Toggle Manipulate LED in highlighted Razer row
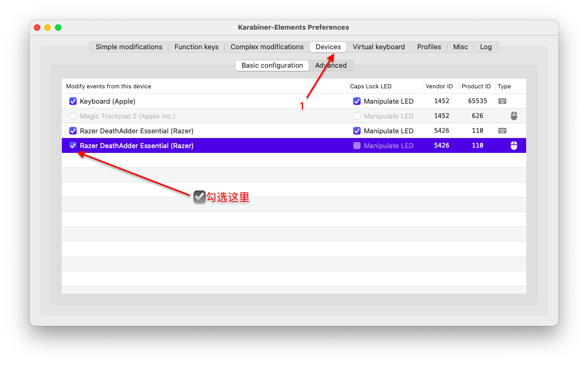 pos(356,145)
